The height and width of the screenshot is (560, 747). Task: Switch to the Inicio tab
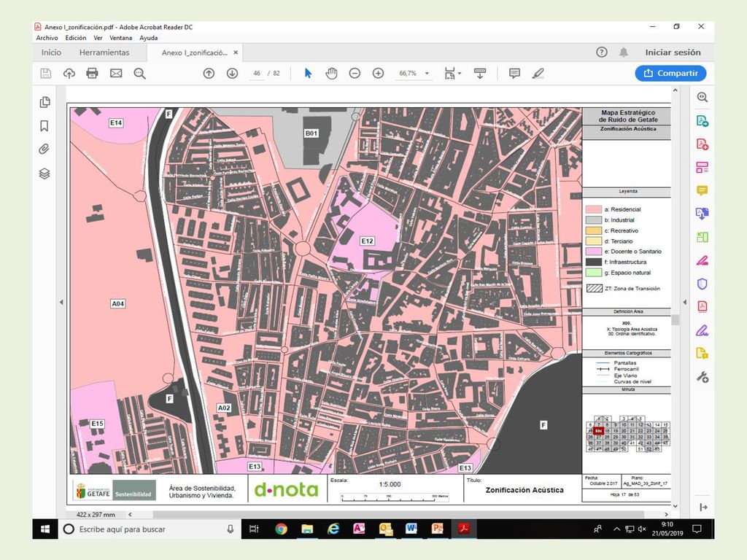click(x=51, y=52)
